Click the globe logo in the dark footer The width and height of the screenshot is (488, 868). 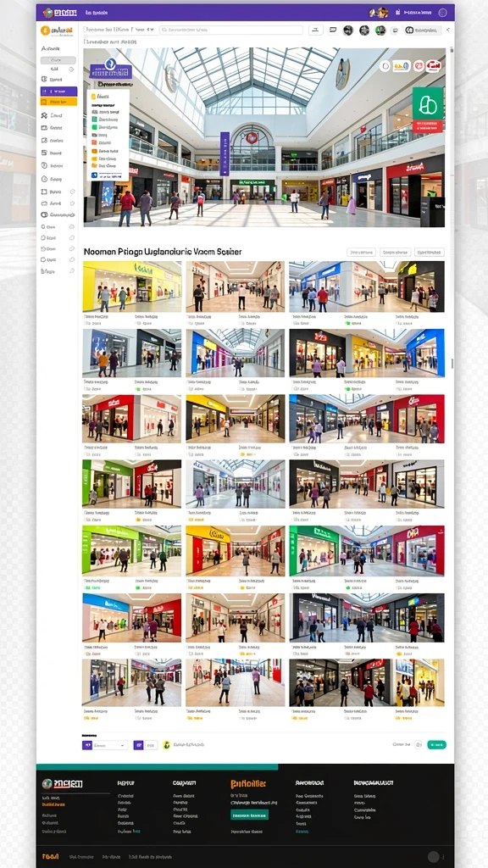click(47, 783)
